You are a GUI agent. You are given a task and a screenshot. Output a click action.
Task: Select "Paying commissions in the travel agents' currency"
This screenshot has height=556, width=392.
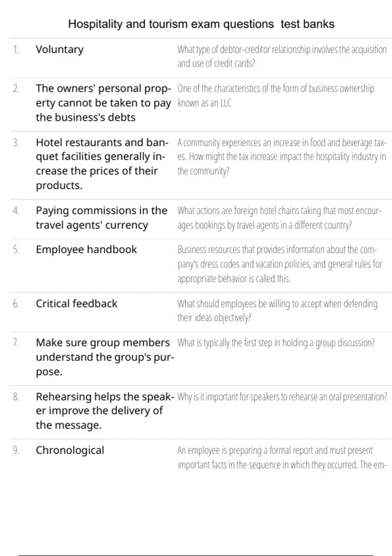[x=102, y=218]
